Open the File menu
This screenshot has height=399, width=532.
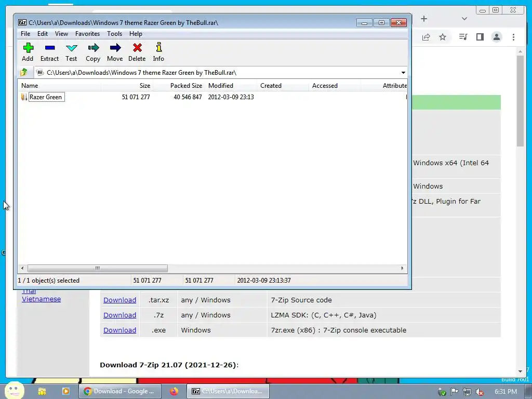[x=25, y=34]
